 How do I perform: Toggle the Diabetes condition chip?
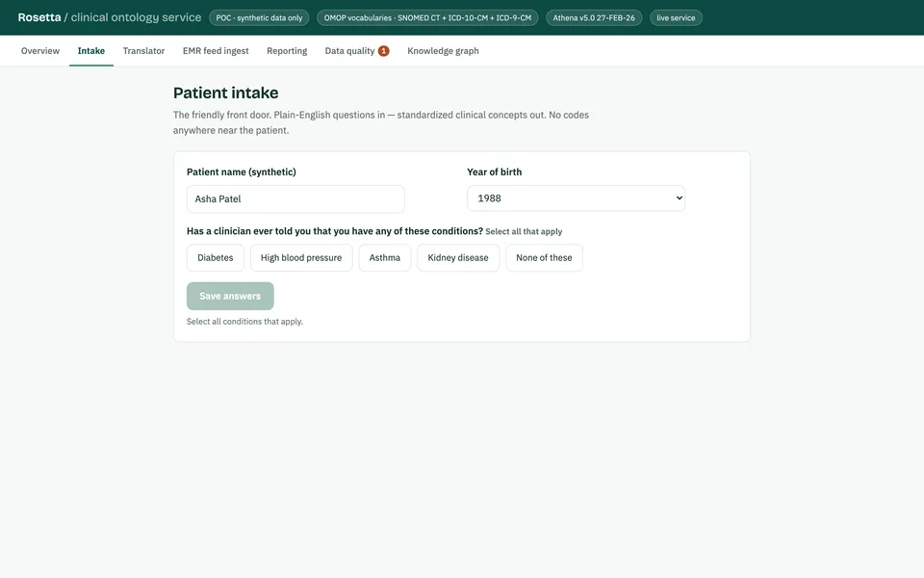[x=215, y=258]
